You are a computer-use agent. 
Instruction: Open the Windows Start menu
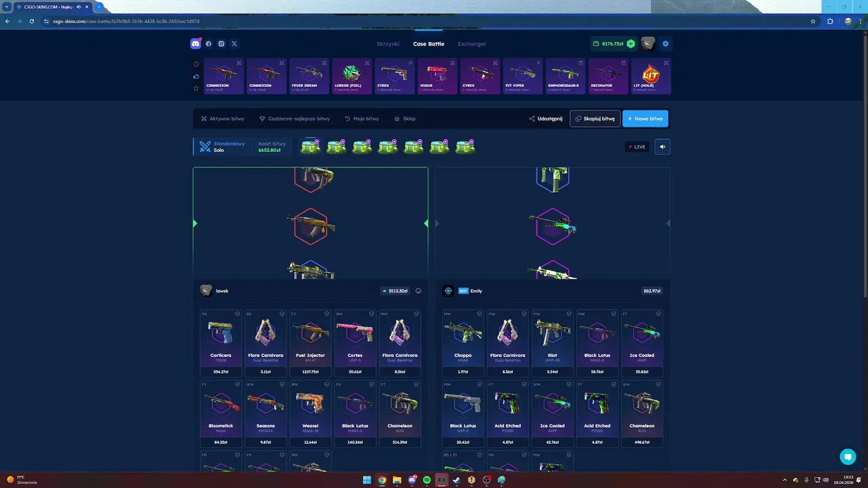[367, 480]
